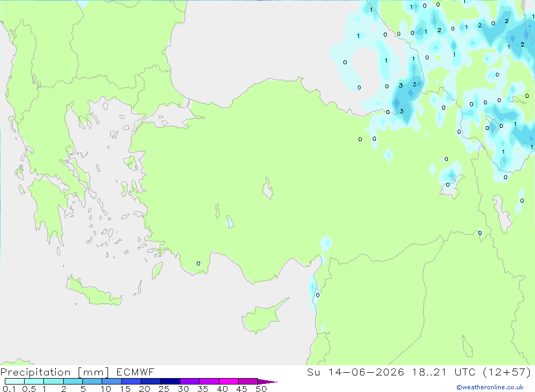The height and width of the screenshot is (392, 535).
Task: Choose the 20–25 mm dark blue legend swatch
Action: (151, 381)
